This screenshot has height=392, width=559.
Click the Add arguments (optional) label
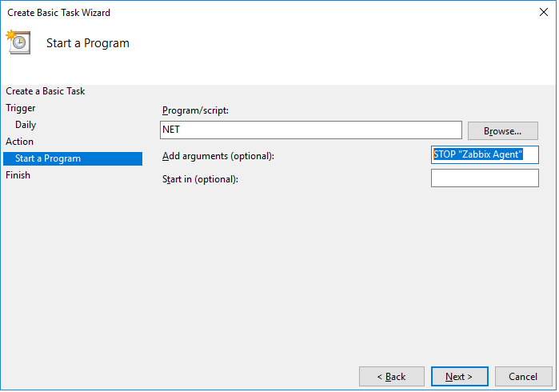click(x=218, y=156)
